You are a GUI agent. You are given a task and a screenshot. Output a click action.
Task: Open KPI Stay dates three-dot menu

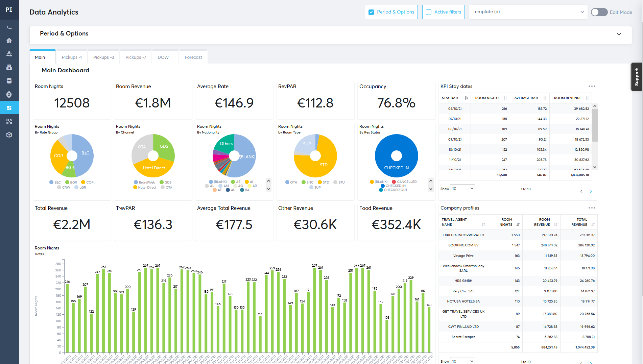(592, 87)
